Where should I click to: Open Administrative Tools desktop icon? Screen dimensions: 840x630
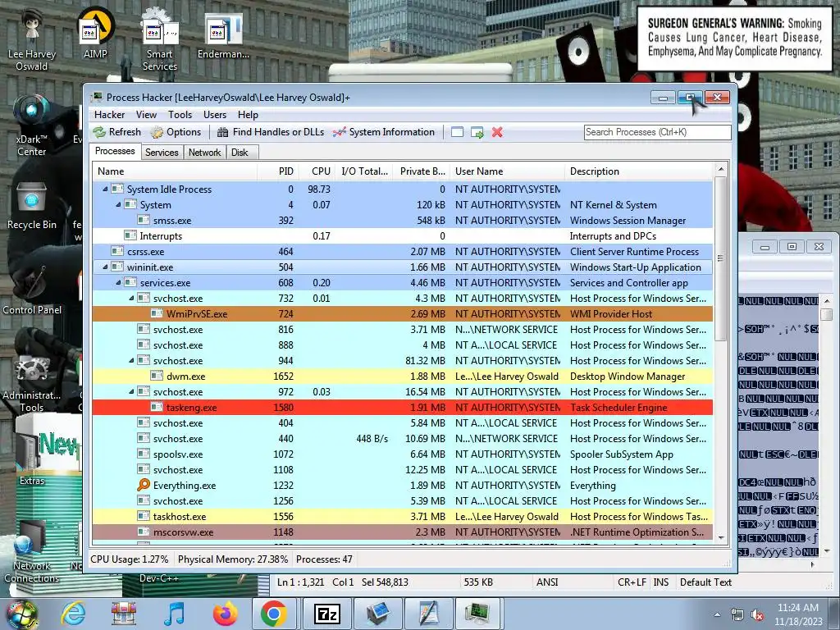(x=32, y=383)
